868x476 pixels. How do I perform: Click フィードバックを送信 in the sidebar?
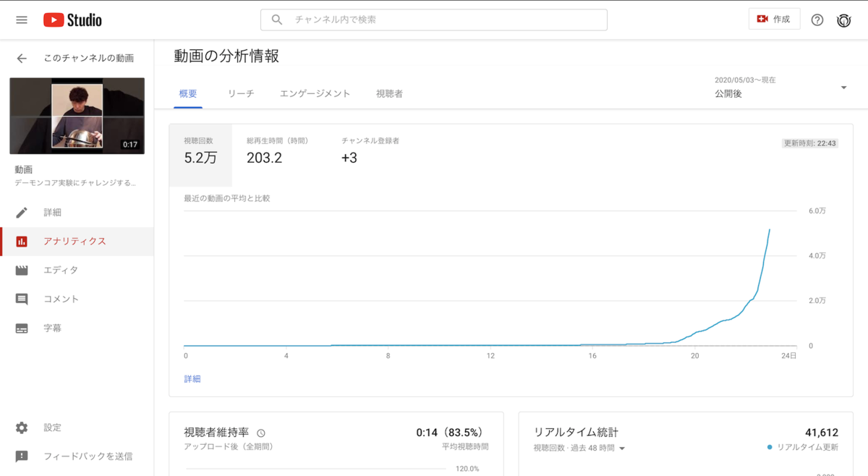(77, 456)
